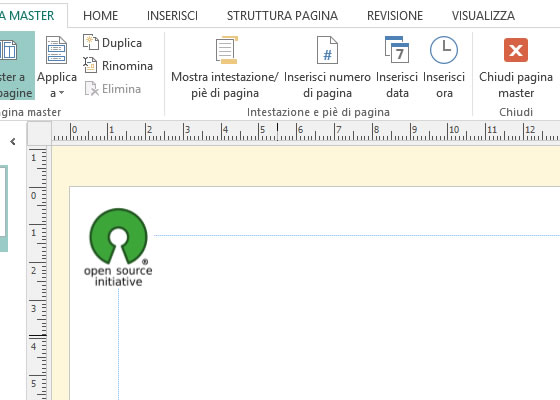
Task: Select the master page thumbnail
Action: 3,202
